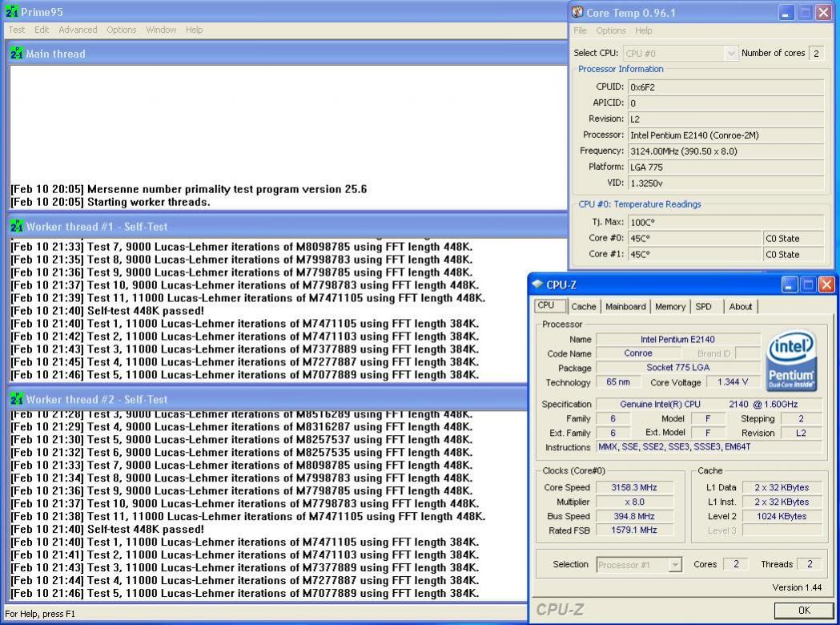This screenshot has height=625, width=840.
Task: Click the Main thread title bar
Action: click(x=287, y=53)
